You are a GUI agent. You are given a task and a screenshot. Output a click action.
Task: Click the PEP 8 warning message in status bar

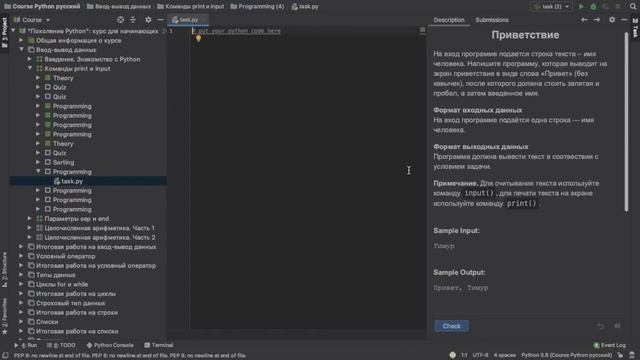(130, 356)
